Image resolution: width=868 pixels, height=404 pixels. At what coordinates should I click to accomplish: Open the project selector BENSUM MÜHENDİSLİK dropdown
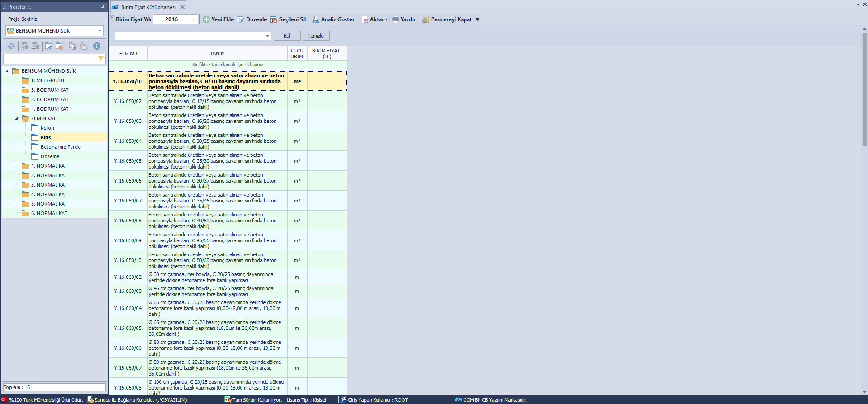[x=100, y=31]
